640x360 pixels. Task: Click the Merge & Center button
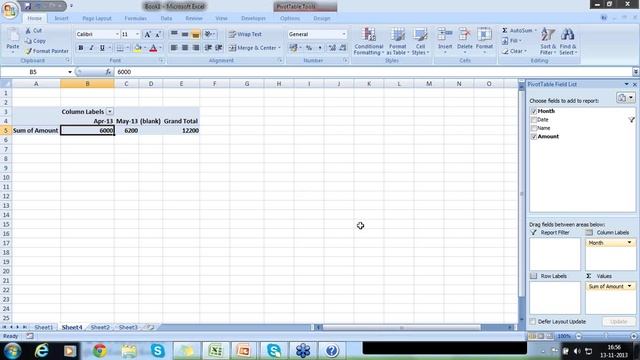(x=252, y=48)
